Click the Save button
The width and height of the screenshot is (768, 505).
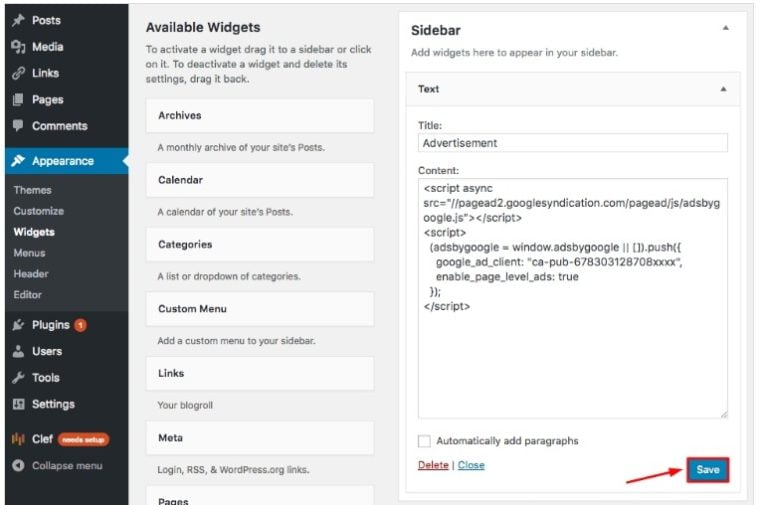tap(708, 470)
